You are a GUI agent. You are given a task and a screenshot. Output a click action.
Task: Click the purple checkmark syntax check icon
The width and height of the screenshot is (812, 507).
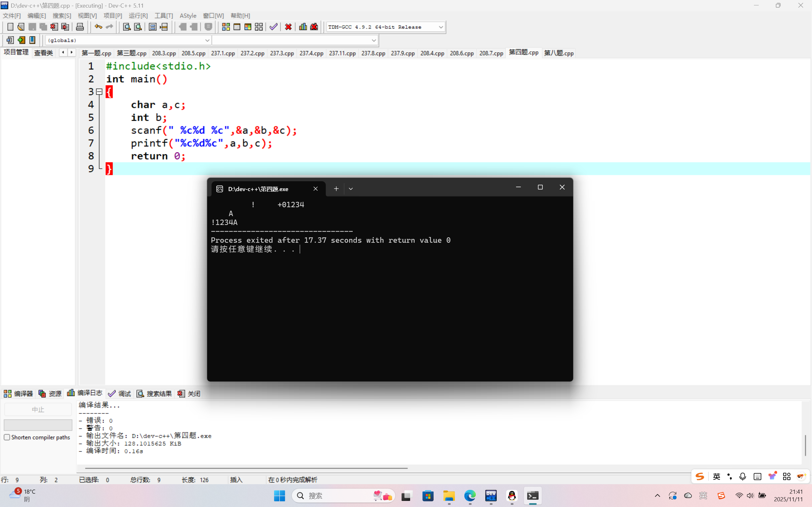point(273,27)
